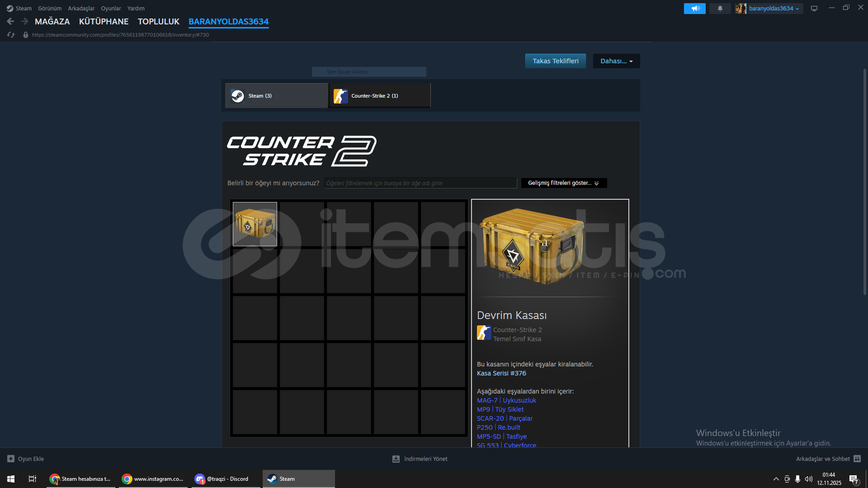This screenshot has width=868, height=488.
Task: Click the forward navigation arrow
Action: point(25,21)
